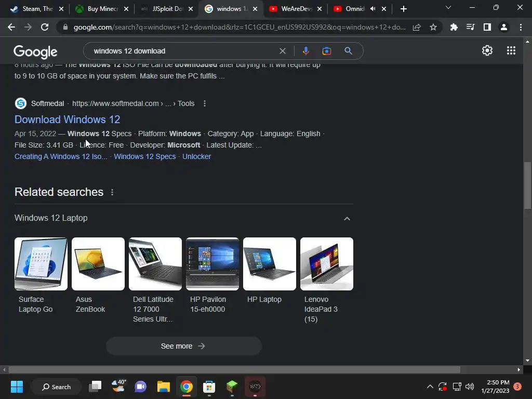View site lock information icon
This screenshot has height=399, width=532.
coord(65,27)
